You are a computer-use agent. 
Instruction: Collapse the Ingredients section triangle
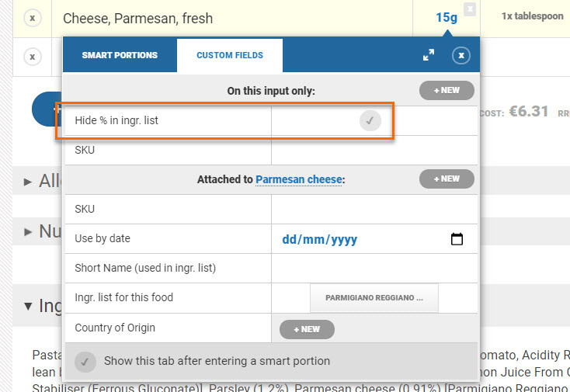pyautogui.click(x=28, y=306)
